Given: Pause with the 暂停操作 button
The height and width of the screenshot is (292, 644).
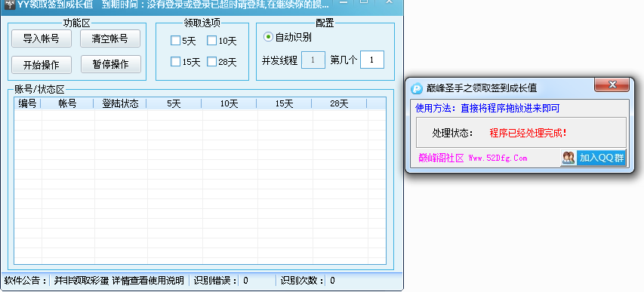Looking at the screenshot, I should coord(111,64).
